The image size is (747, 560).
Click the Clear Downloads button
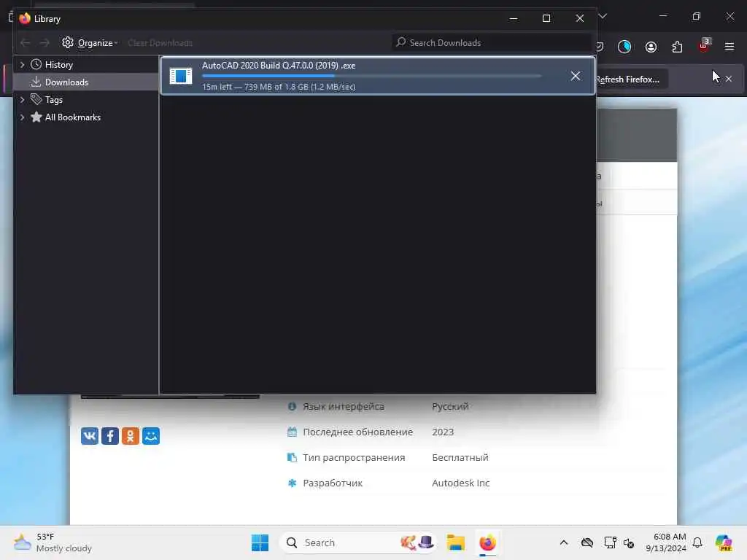pos(160,43)
